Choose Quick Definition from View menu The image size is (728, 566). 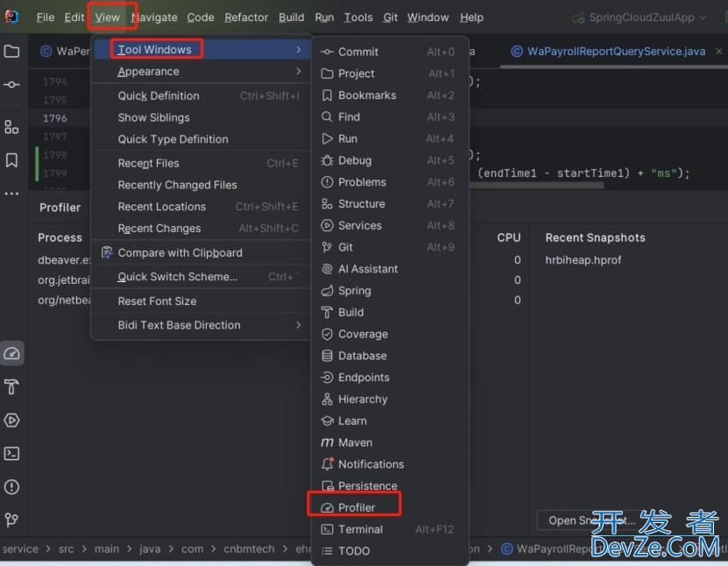201,96
